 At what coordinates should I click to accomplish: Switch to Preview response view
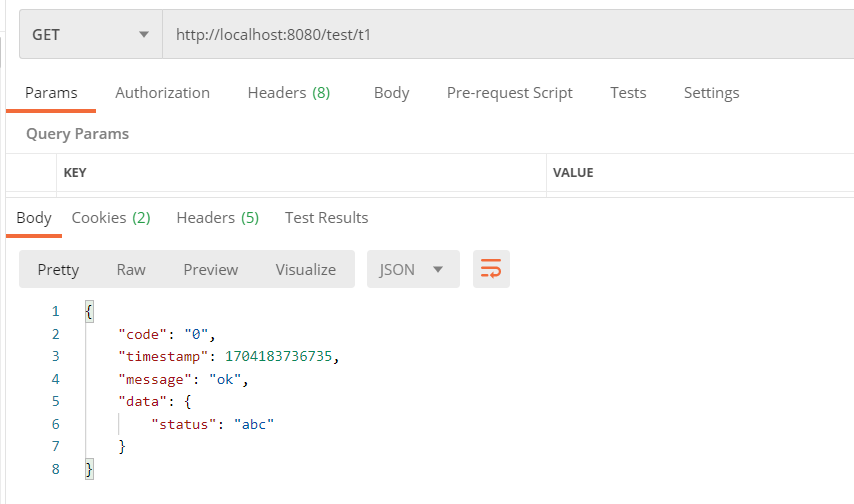point(210,269)
